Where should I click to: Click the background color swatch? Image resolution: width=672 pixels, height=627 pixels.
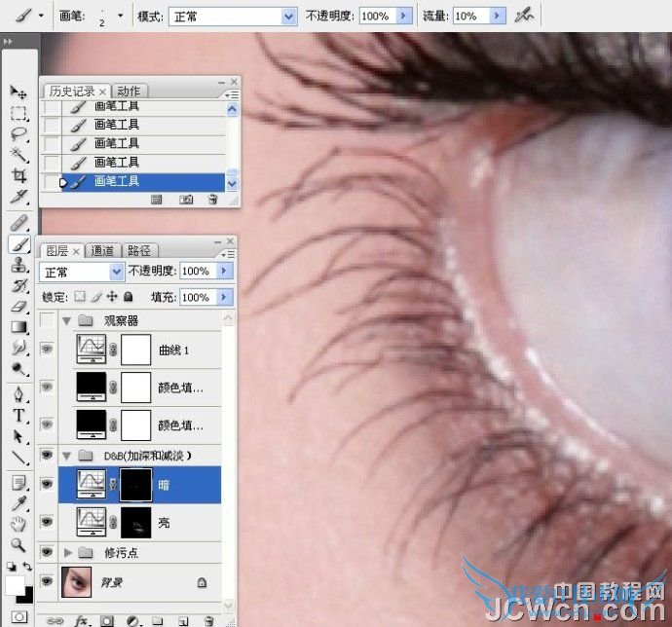(27, 597)
